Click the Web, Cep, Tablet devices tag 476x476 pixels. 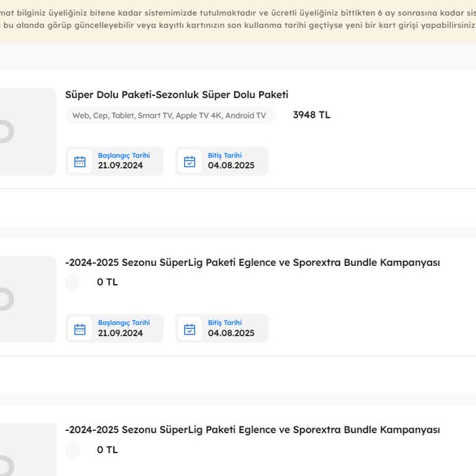169,116
